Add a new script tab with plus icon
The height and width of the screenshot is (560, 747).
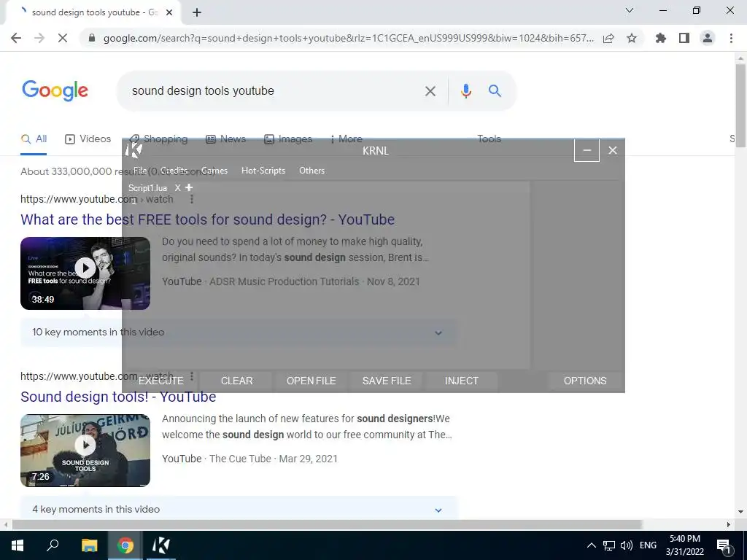pos(189,187)
